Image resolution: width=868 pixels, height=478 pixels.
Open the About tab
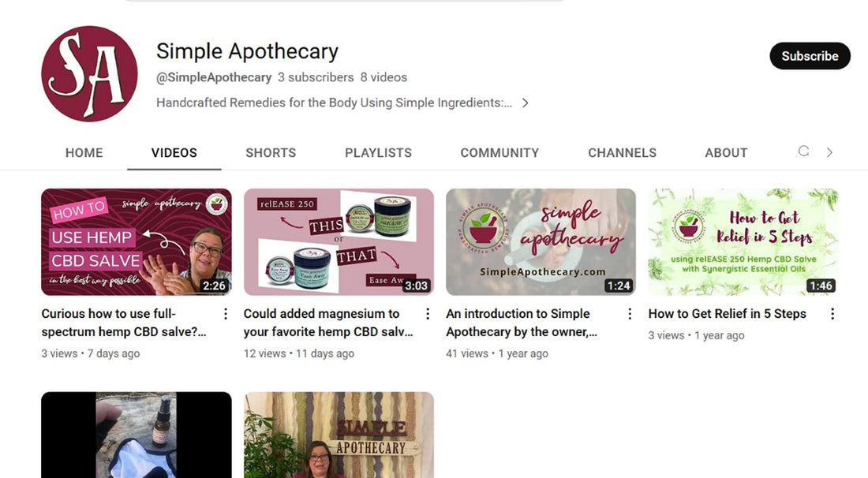pyautogui.click(x=726, y=153)
